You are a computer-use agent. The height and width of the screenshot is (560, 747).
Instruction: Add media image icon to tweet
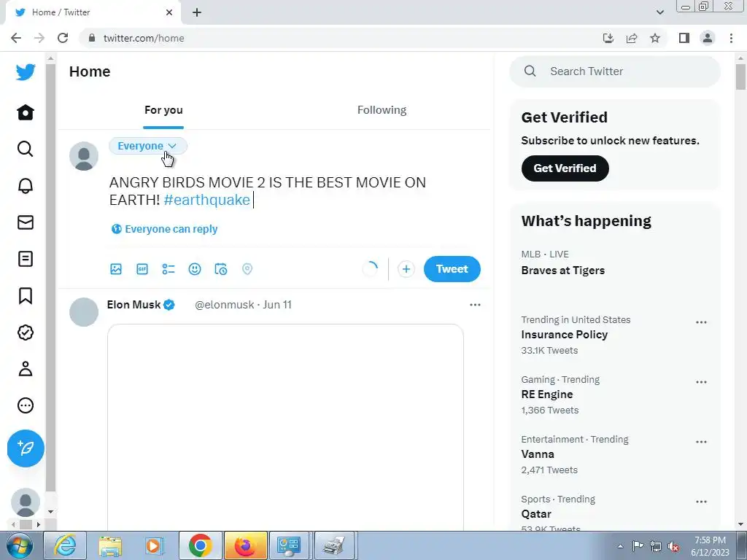pos(116,269)
